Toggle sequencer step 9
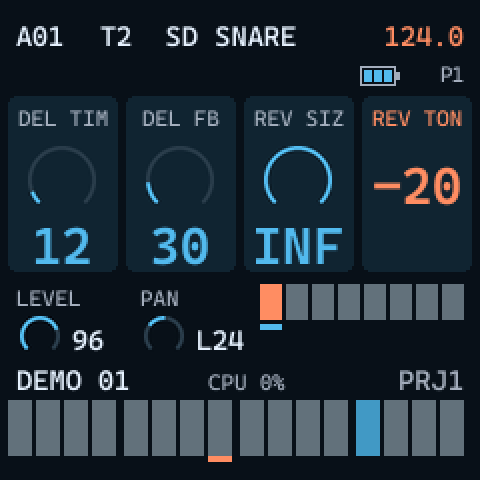Viewport: 480px width, 480px height. (252, 428)
